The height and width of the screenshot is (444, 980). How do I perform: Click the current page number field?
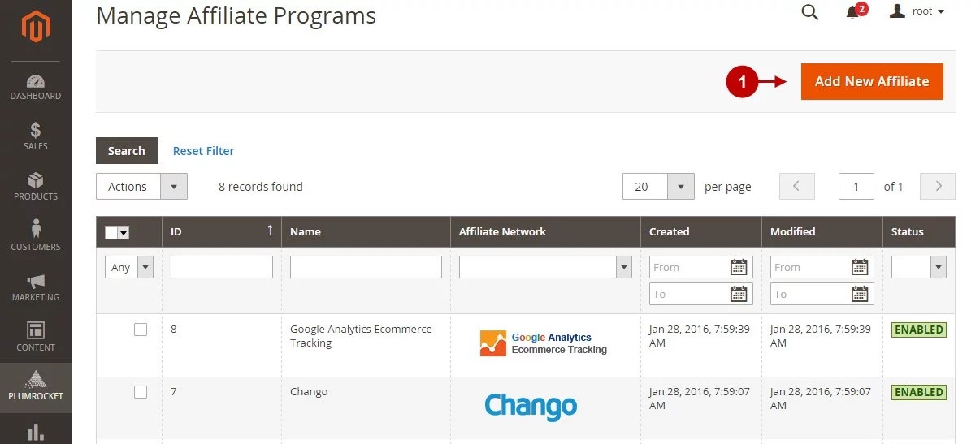click(x=856, y=187)
